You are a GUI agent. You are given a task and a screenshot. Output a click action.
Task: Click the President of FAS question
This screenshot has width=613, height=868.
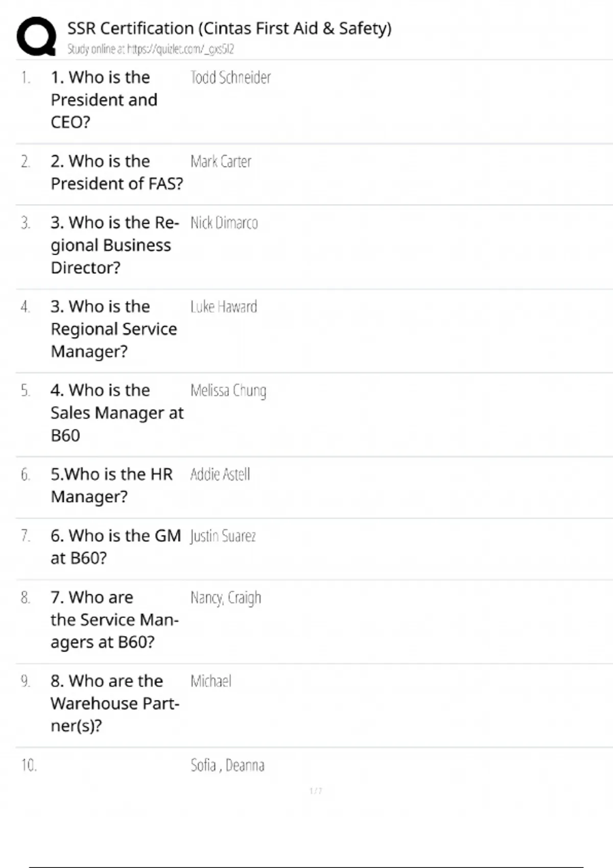(116, 172)
